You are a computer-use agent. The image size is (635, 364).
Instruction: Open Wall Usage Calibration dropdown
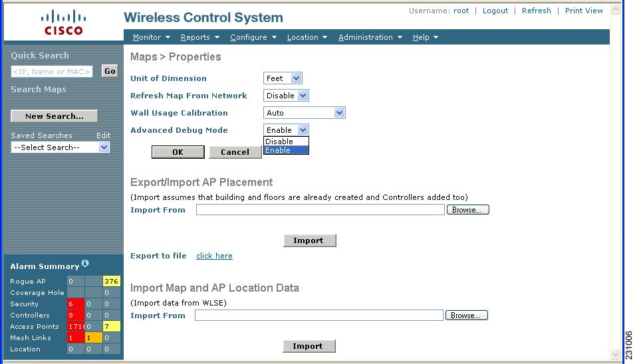click(x=304, y=113)
